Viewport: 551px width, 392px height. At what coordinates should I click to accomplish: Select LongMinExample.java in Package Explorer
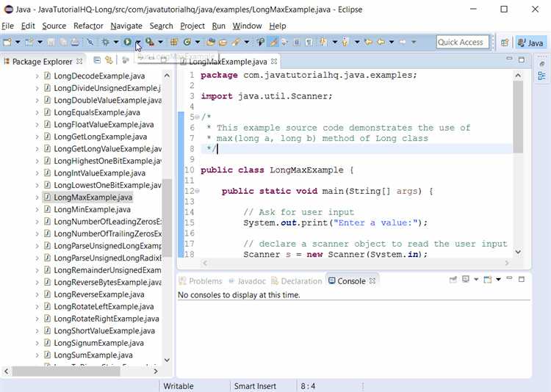click(x=92, y=210)
